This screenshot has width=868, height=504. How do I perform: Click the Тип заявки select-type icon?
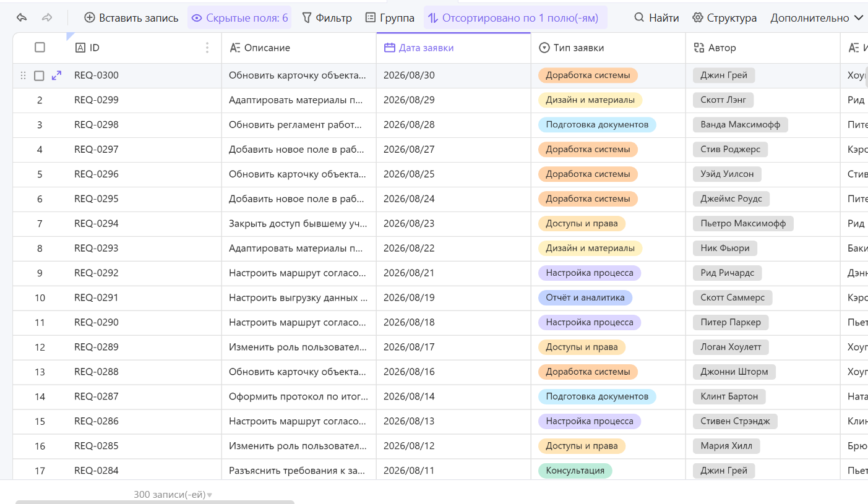click(544, 48)
